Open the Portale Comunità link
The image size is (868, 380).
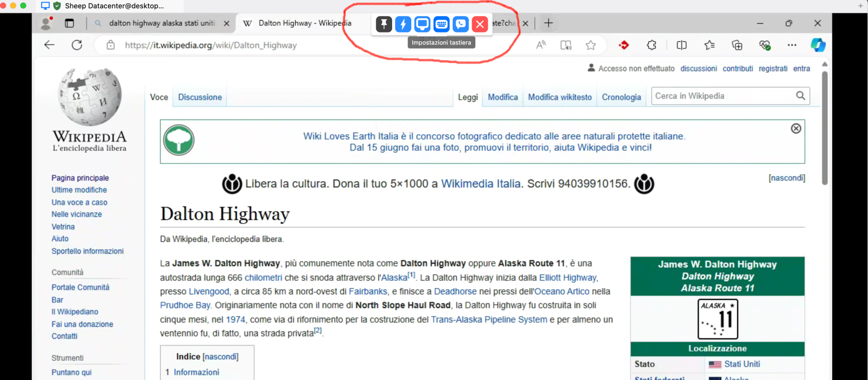pos(80,287)
